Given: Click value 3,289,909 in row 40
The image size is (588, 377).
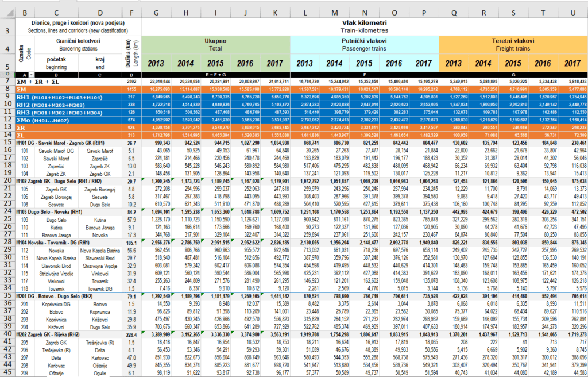Looking at the screenshot, I should tap(156, 334).
